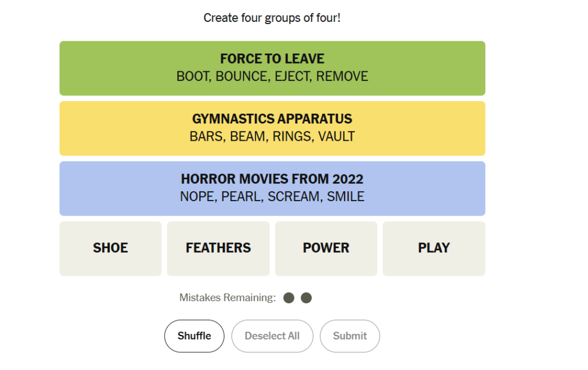Viewport: 588px width, 370px height.
Task: Click 'BARS, BEAM, RINGS, VAULT' text
Action: click(272, 137)
